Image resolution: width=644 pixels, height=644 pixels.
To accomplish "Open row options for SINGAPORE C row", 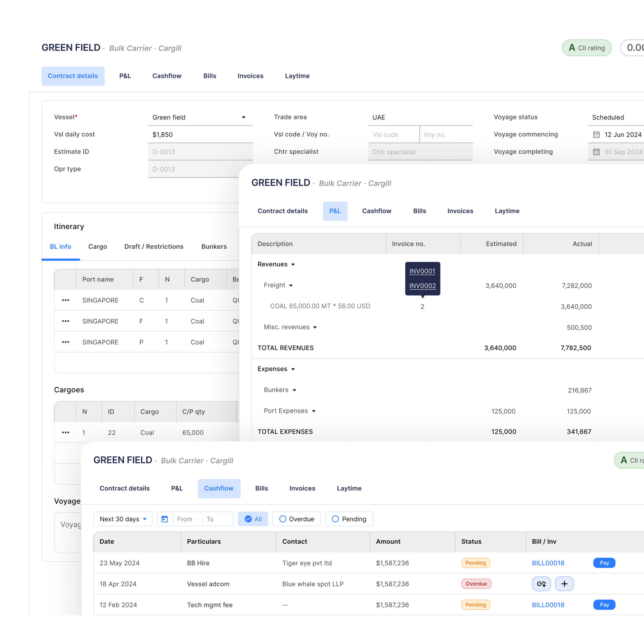I will click(x=66, y=300).
